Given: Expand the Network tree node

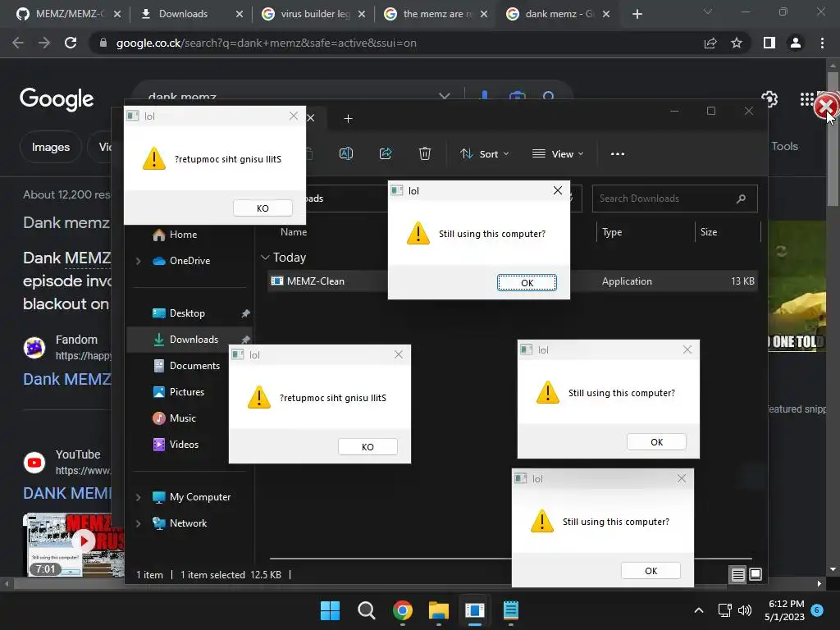Looking at the screenshot, I should coord(138,523).
